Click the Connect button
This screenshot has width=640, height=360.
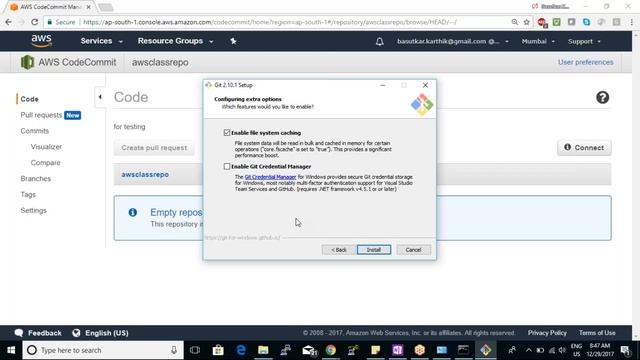(584, 148)
